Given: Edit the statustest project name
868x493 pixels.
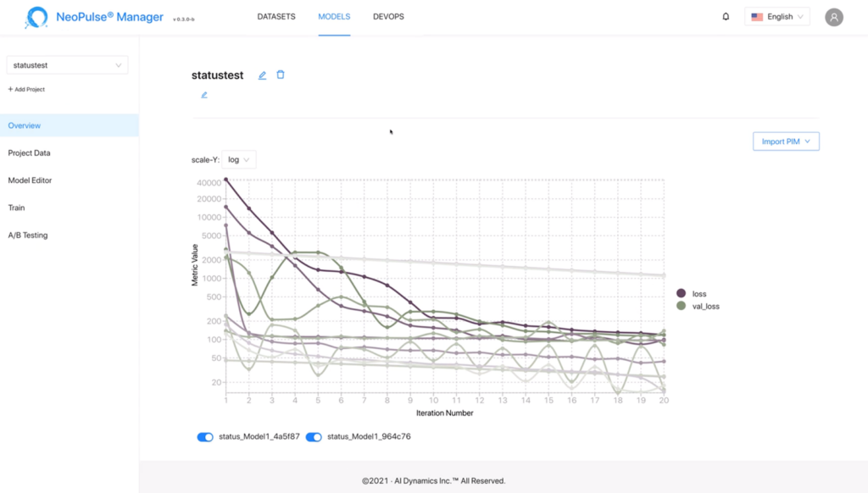Looking at the screenshot, I should coord(262,75).
